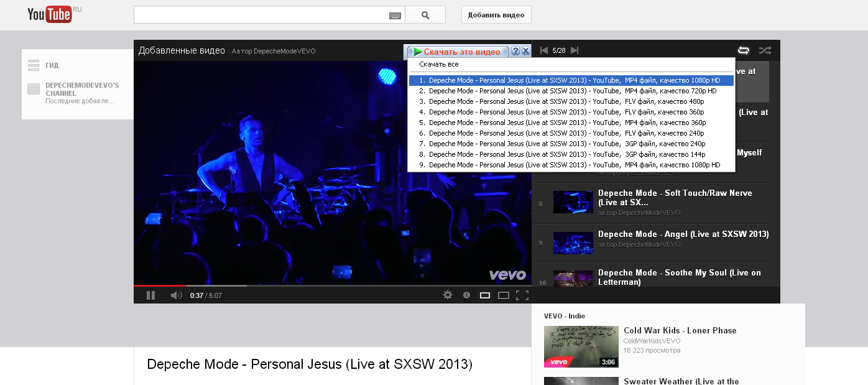Click 'Добавить видео' upload button

click(496, 15)
